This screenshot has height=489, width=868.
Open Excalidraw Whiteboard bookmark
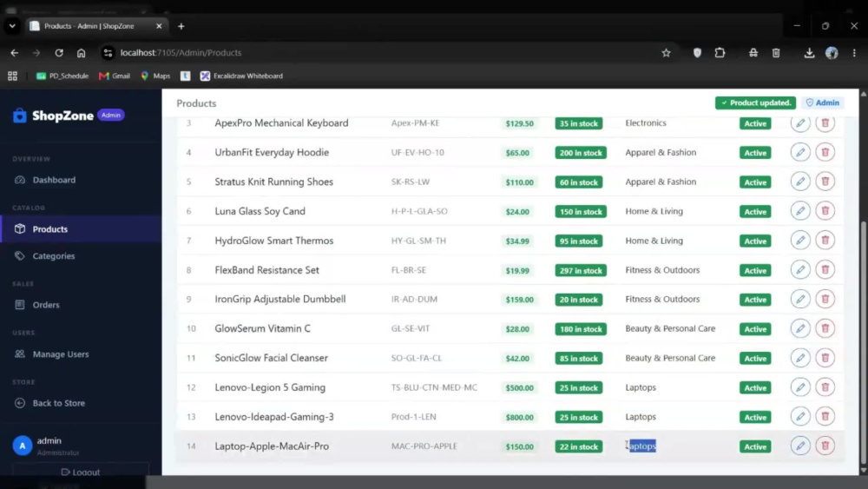pyautogui.click(x=241, y=76)
